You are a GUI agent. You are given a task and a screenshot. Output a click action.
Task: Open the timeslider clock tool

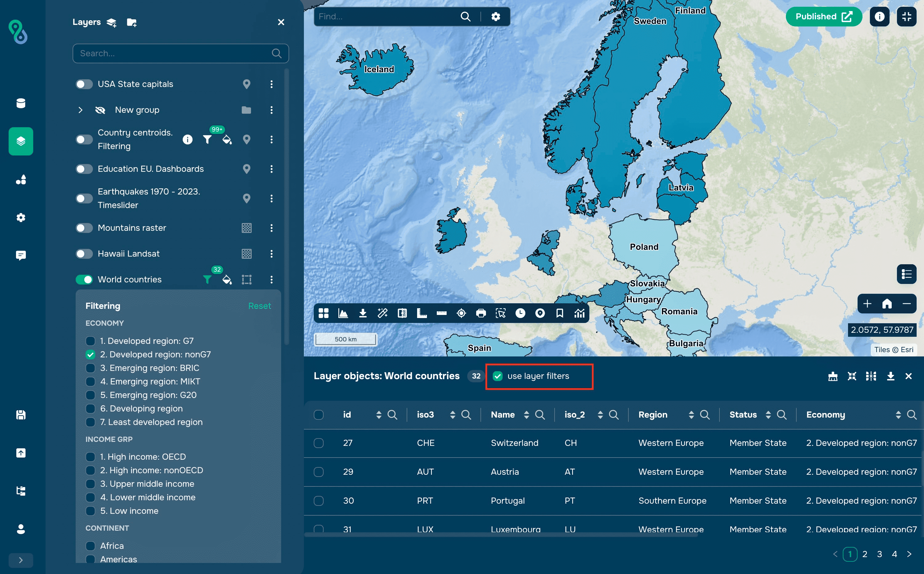click(520, 313)
